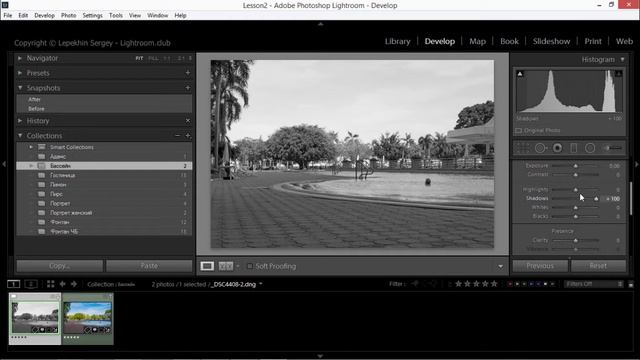Select black-and-white filmstrip thumbnail
The image size is (640, 360).
point(35,318)
